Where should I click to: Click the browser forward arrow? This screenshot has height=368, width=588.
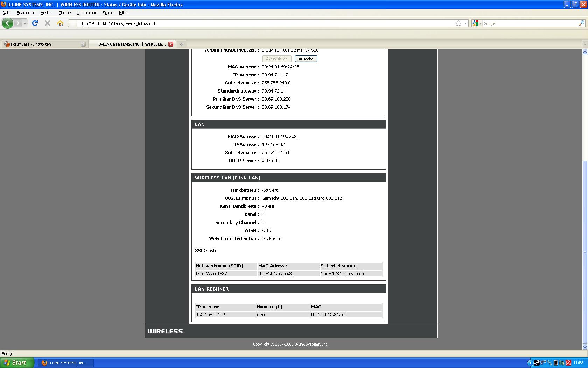coord(18,23)
